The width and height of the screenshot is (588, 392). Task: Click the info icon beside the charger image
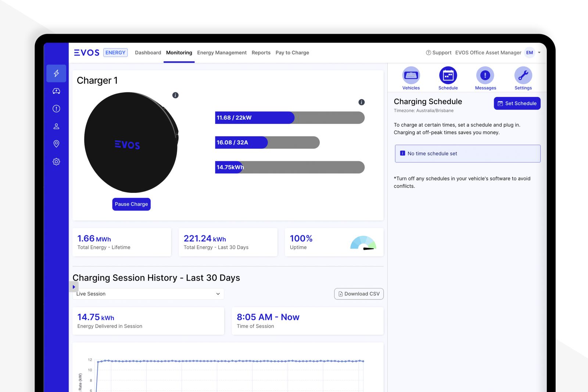(175, 95)
